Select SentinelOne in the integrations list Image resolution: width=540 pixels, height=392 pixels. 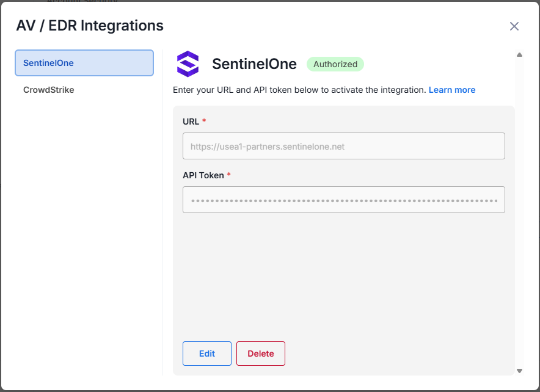[84, 63]
